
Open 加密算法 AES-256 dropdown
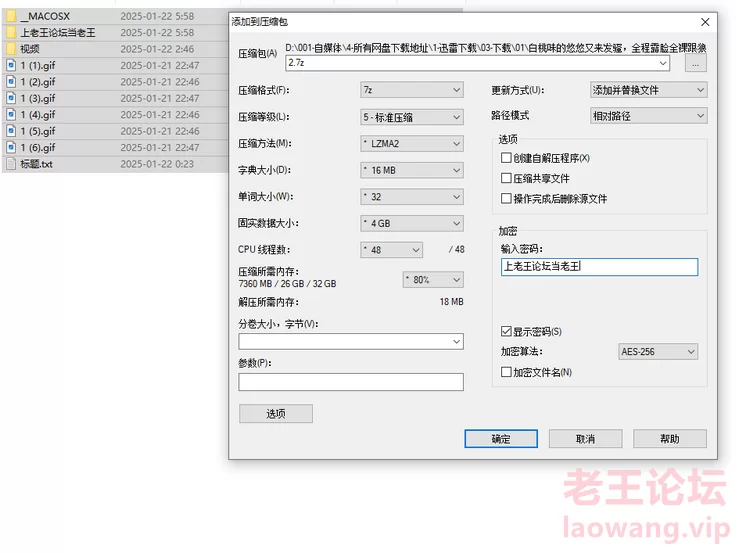point(658,352)
